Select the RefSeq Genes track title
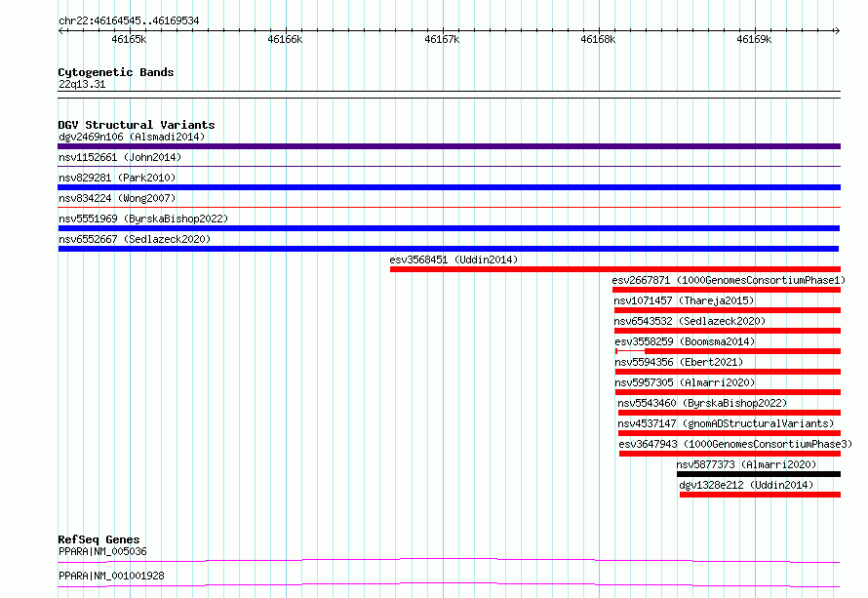The height and width of the screenshot is (598, 868). click(x=99, y=539)
